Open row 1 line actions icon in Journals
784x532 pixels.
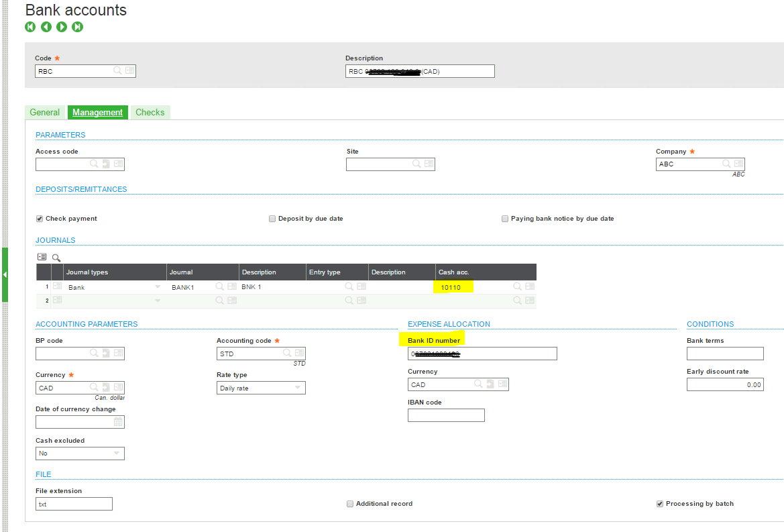58,286
